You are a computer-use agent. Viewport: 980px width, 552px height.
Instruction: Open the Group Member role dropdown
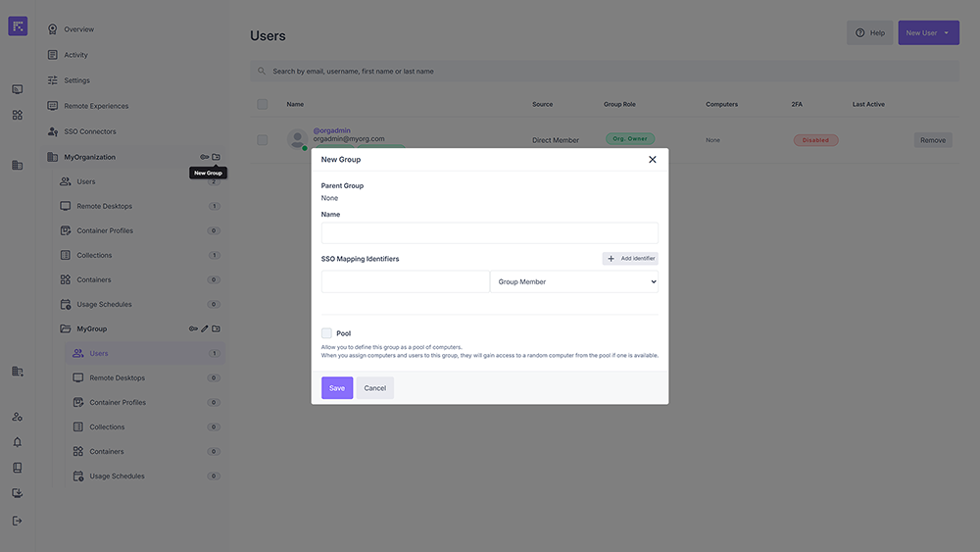tap(573, 281)
